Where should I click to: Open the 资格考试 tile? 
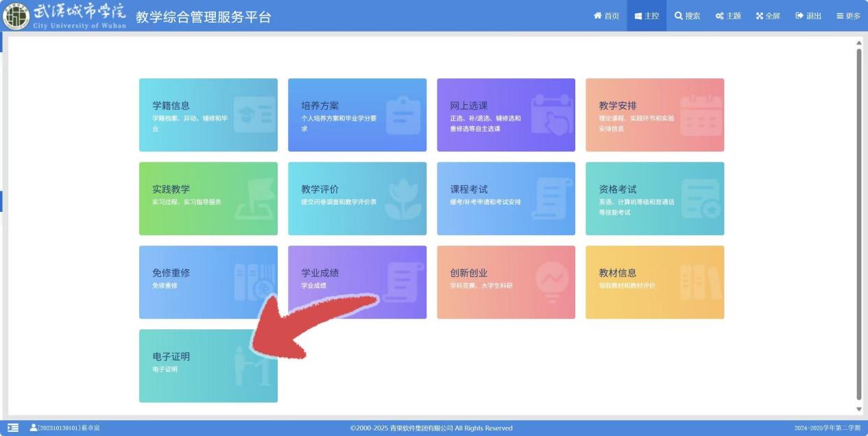point(654,198)
